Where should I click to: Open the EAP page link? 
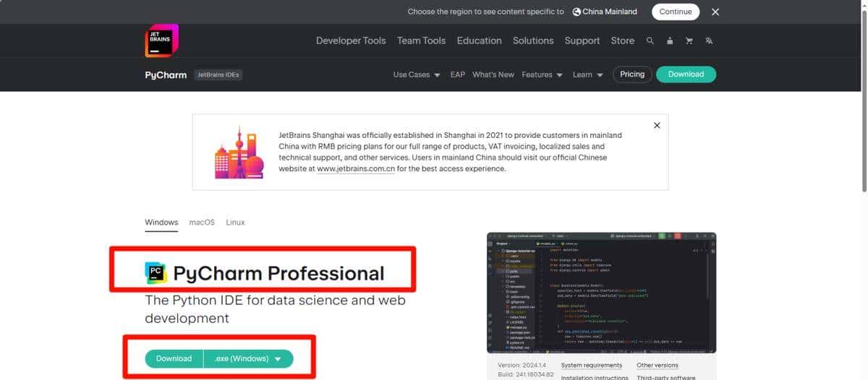point(457,74)
